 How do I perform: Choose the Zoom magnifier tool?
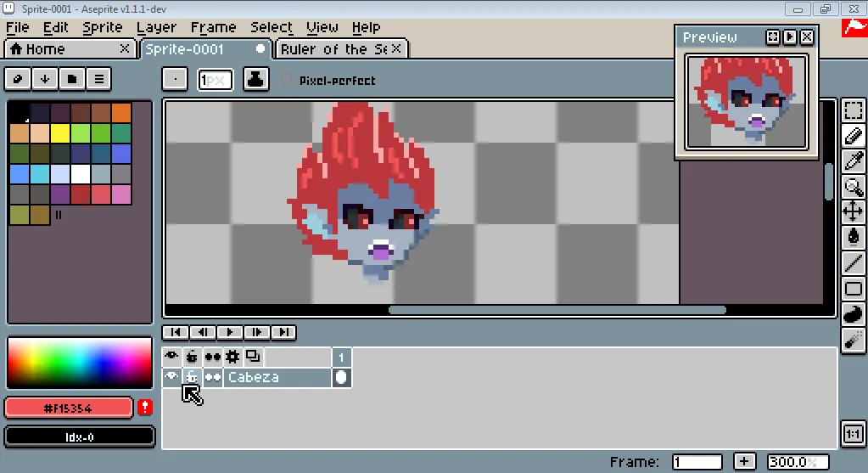[853, 187]
